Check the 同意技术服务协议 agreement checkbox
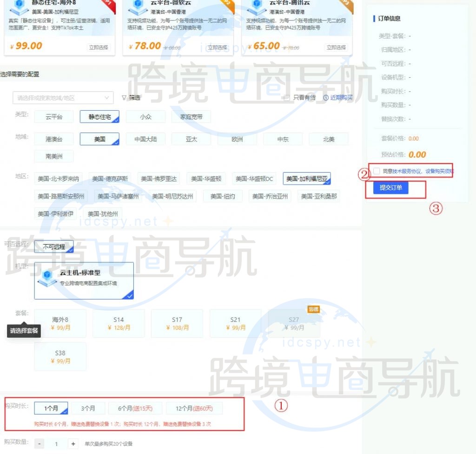 (377, 171)
